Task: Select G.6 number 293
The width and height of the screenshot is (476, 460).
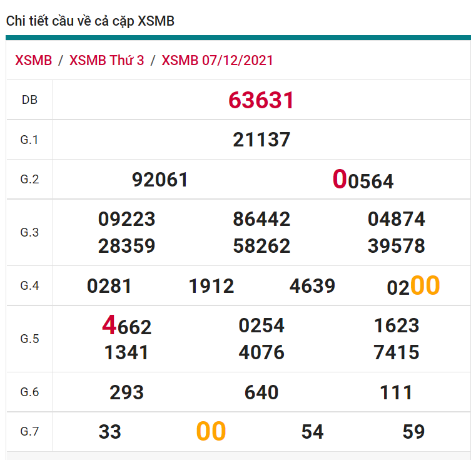Action: [x=127, y=392]
